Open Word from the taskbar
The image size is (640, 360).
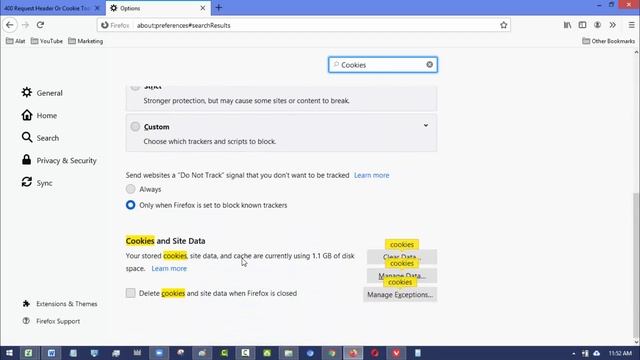tap(51, 353)
